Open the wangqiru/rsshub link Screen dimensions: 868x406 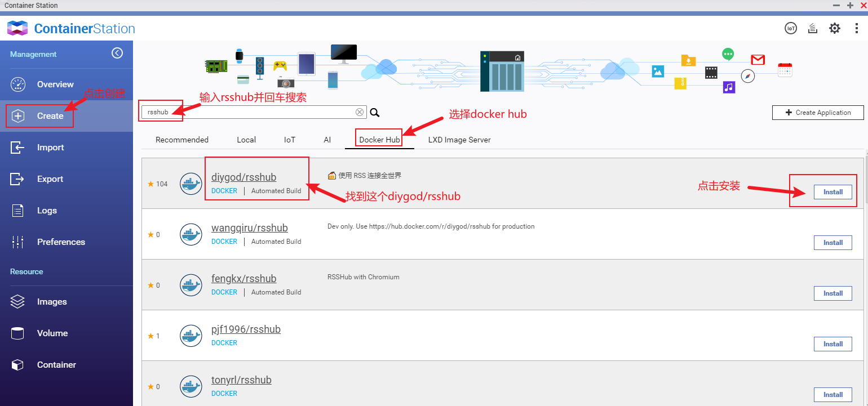[250, 228]
